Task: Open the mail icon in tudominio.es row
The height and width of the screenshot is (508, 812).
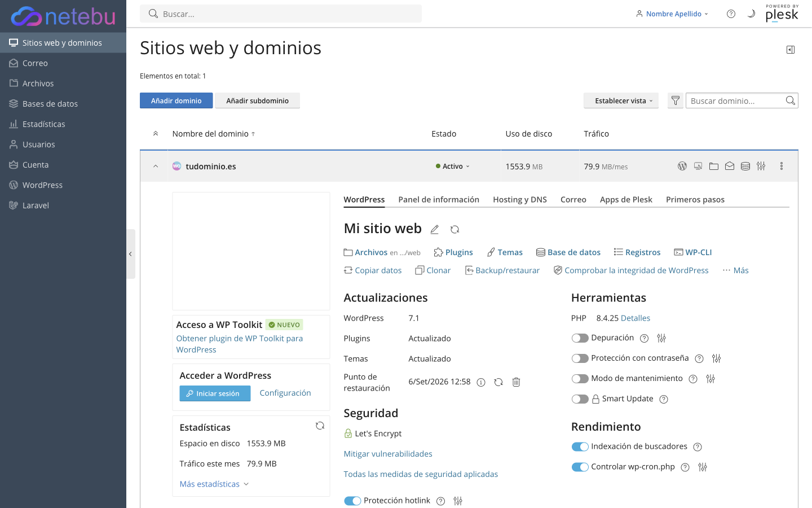Action: pyautogui.click(x=730, y=166)
